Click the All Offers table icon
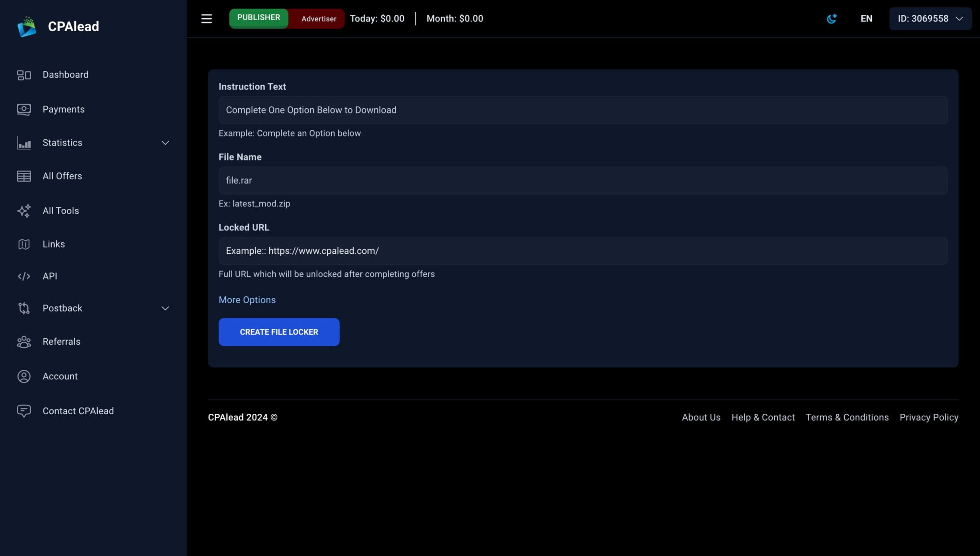This screenshot has height=556, width=980. coord(24,176)
